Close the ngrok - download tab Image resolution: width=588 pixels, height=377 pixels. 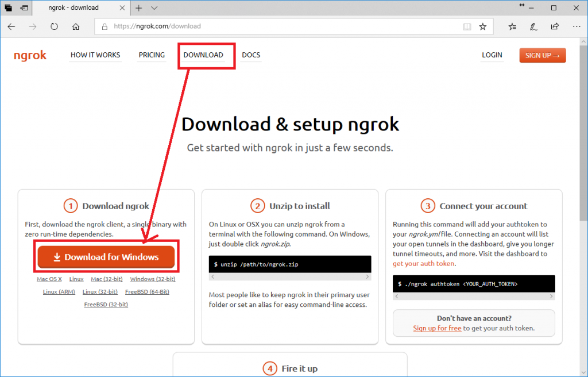coord(122,8)
